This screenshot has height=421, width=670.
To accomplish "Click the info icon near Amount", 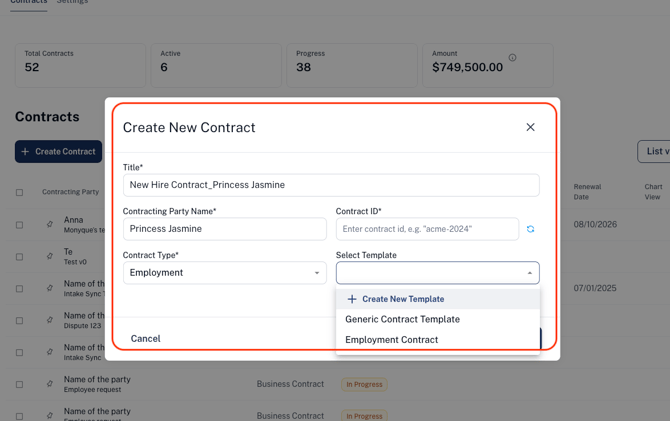I will pos(512,58).
